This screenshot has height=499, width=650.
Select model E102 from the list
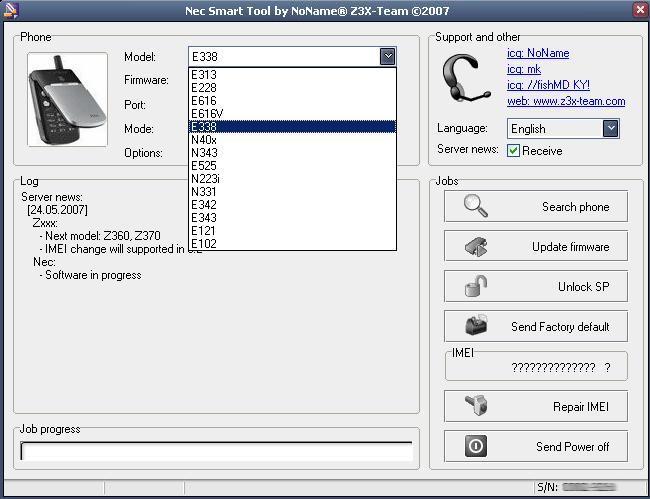(292, 243)
